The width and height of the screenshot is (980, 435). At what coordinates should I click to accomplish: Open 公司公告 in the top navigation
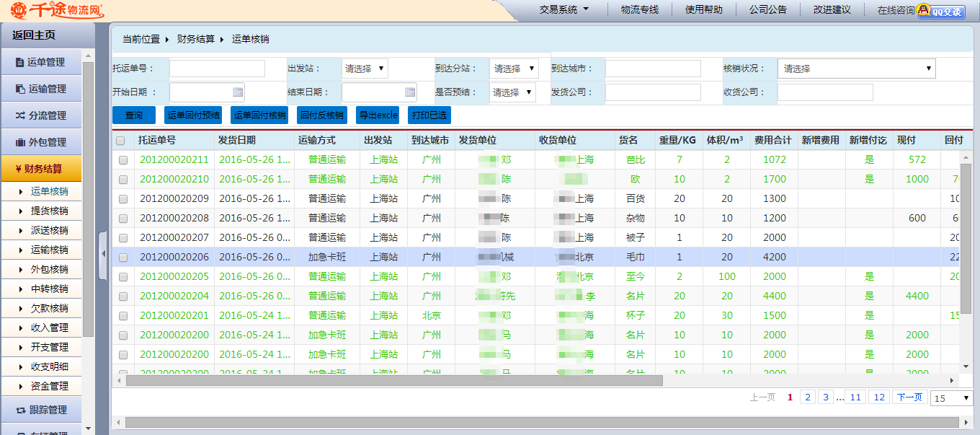(x=768, y=10)
